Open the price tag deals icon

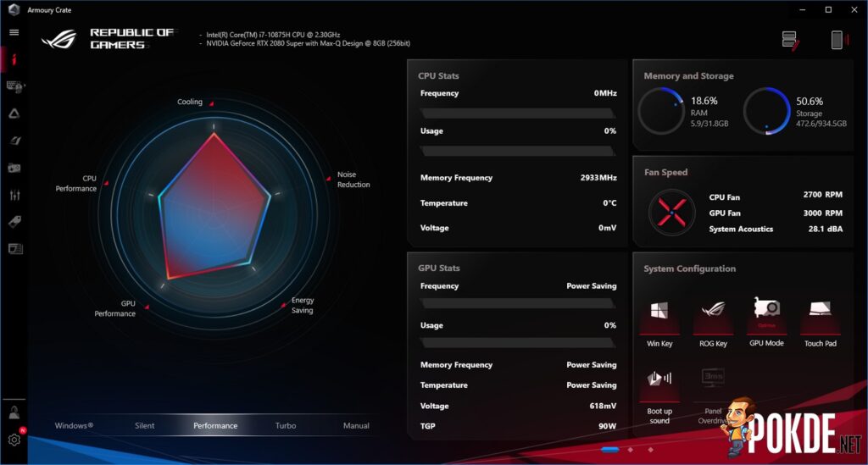14,222
